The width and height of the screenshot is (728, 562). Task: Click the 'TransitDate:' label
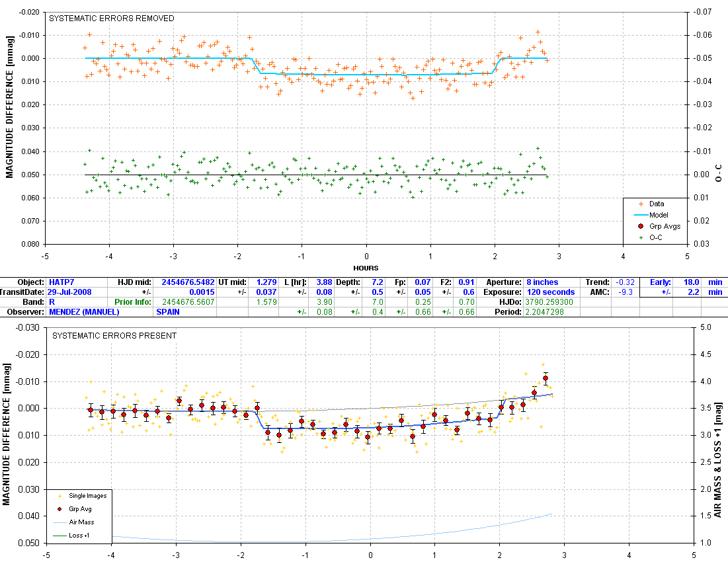pyautogui.click(x=22, y=292)
